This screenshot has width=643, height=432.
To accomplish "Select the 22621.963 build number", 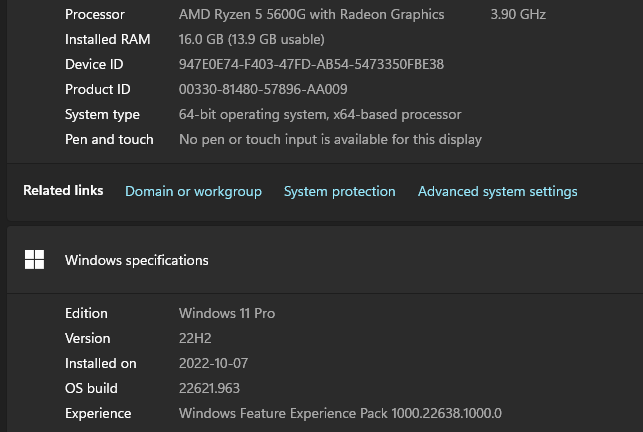I will pos(209,389).
